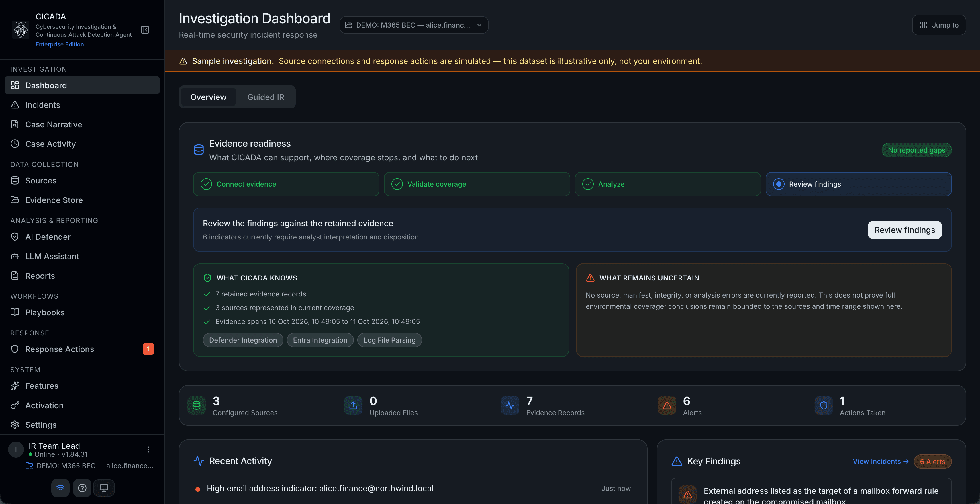This screenshot has width=980, height=504.
Task: Click the No reported gaps badge
Action: click(x=916, y=150)
